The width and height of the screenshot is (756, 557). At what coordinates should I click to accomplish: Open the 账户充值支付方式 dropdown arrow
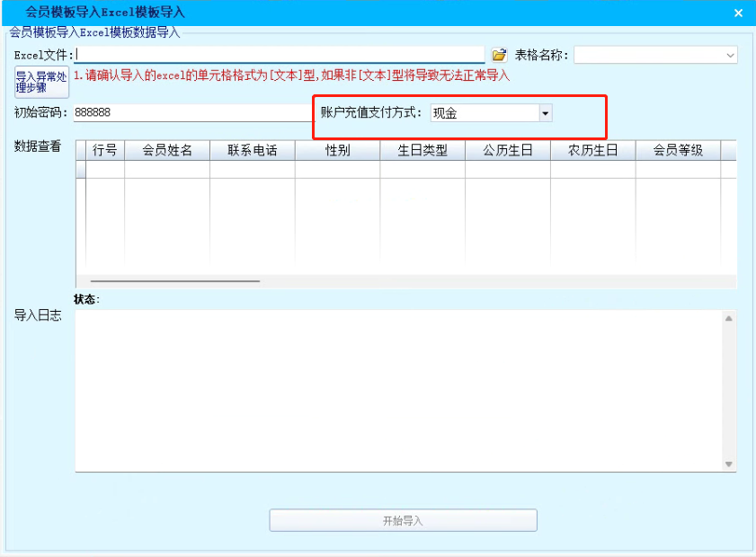pos(546,113)
